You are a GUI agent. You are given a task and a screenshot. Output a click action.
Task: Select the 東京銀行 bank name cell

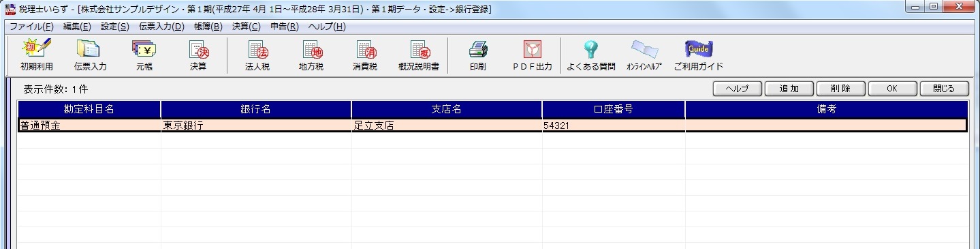coord(256,126)
